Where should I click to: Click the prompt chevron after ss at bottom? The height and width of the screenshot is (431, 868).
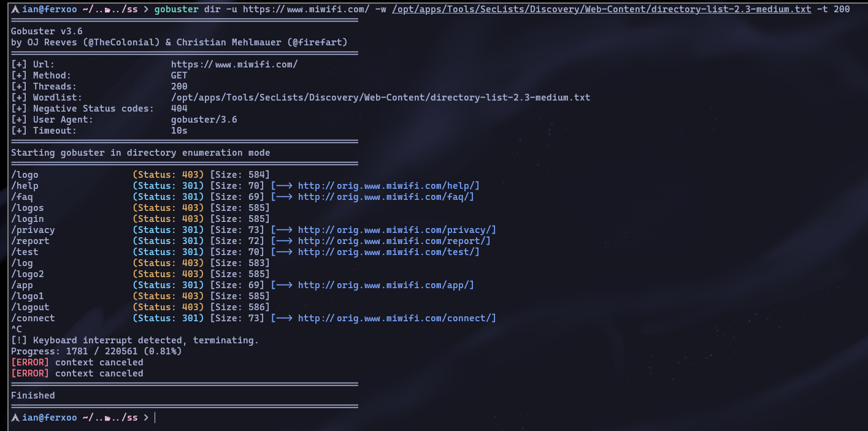click(x=145, y=418)
